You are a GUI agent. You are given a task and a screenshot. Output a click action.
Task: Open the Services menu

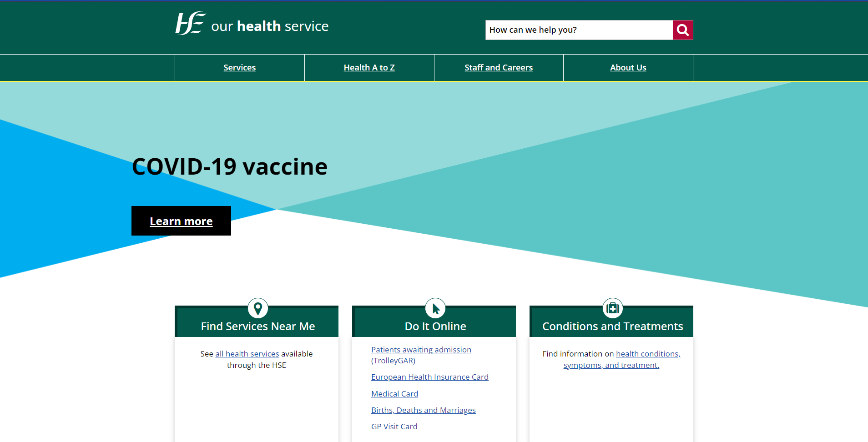click(239, 68)
